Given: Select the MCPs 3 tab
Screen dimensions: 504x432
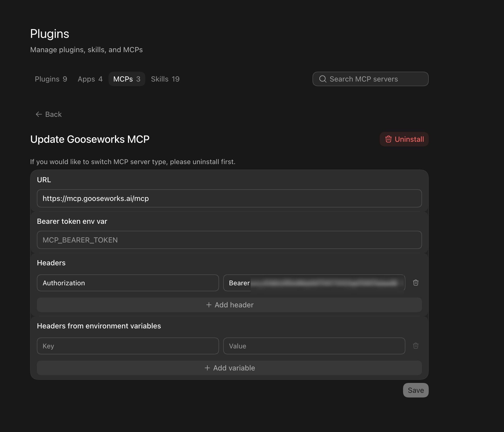Looking at the screenshot, I should [x=127, y=79].
